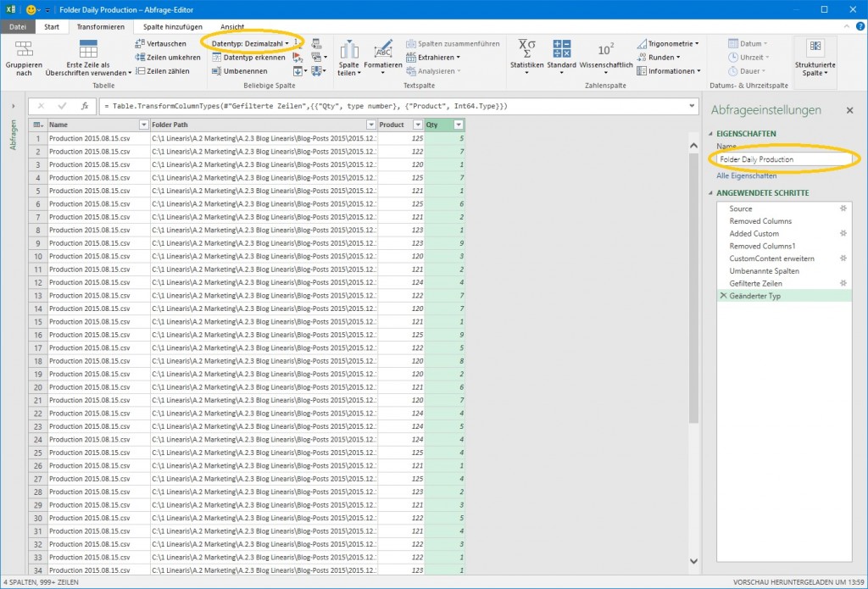Click Spalte teilen icon in ribbon
Screen dimensions: 868x589
[x=348, y=51]
